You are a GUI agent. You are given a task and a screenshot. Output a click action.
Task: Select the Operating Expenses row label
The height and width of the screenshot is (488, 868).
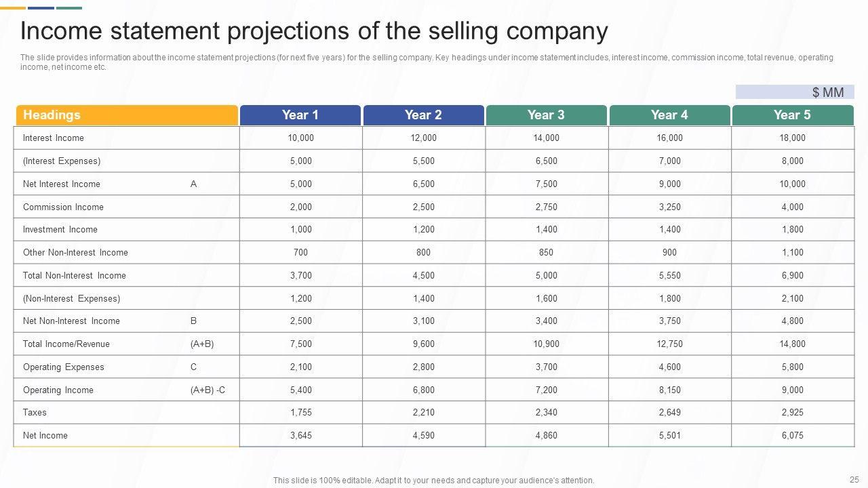pos(64,367)
